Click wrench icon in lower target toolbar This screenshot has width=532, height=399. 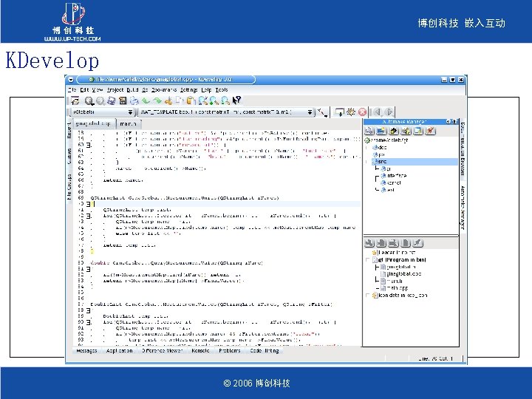[369, 243]
